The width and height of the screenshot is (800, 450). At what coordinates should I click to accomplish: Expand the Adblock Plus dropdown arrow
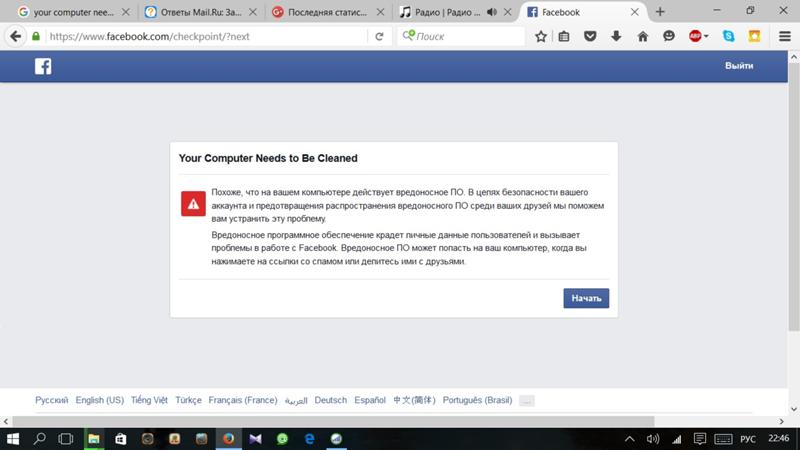(x=706, y=36)
